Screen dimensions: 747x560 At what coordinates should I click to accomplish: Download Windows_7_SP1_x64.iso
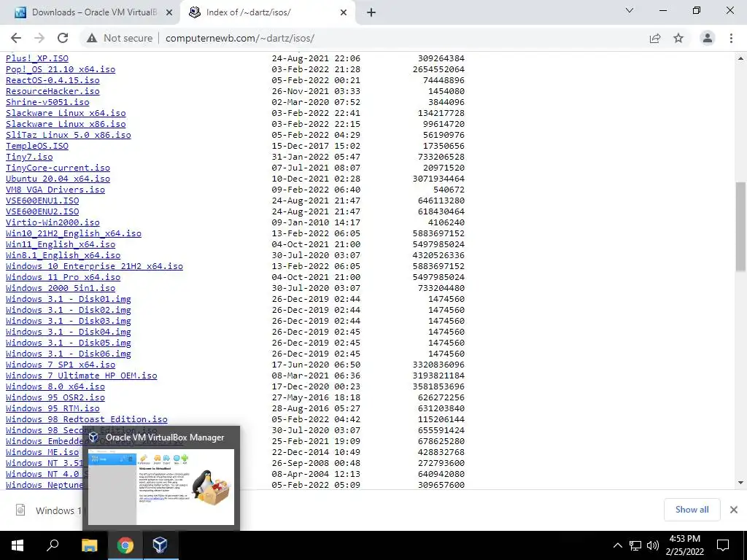tap(61, 365)
